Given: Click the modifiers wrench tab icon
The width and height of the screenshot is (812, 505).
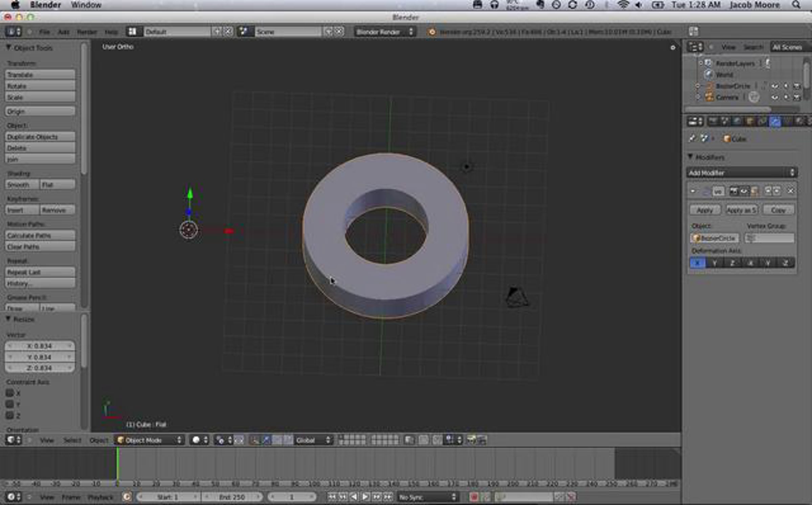Looking at the screenshot, I should [775, 122].
